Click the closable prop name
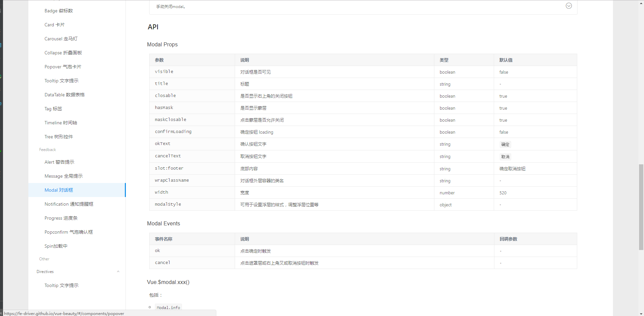Image resolution: width=644 pixels, height=316 pixels. click(x=165, y=96)
